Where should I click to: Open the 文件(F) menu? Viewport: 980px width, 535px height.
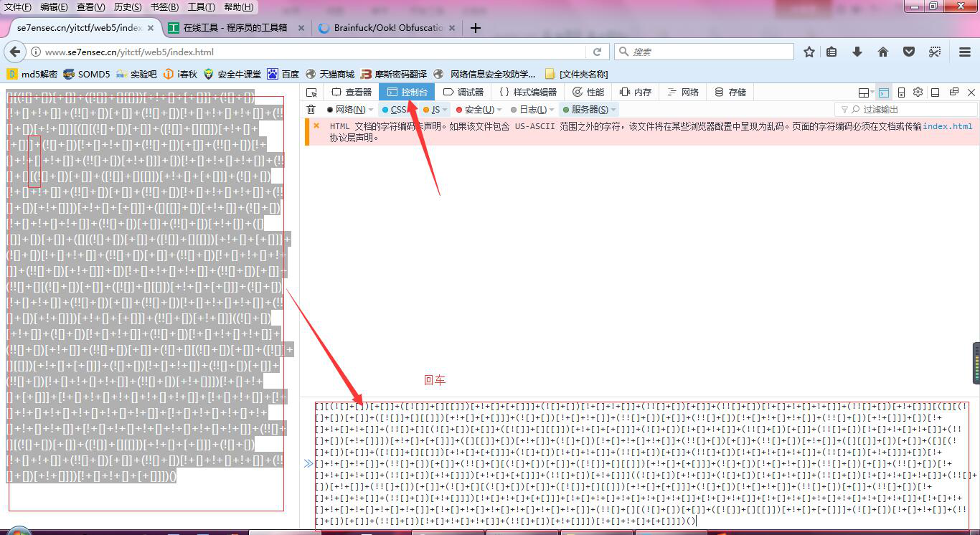tap(18, 7)
